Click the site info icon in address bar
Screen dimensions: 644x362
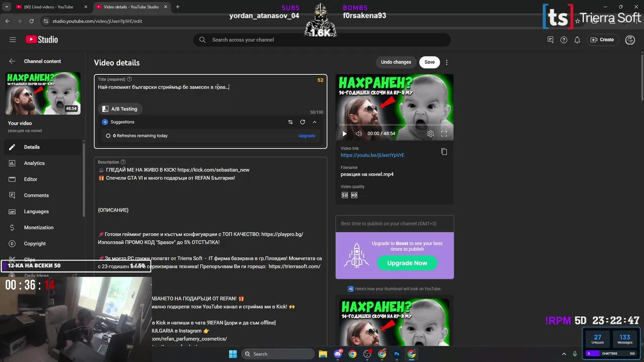pyautogui.click(x=45, y=21)
